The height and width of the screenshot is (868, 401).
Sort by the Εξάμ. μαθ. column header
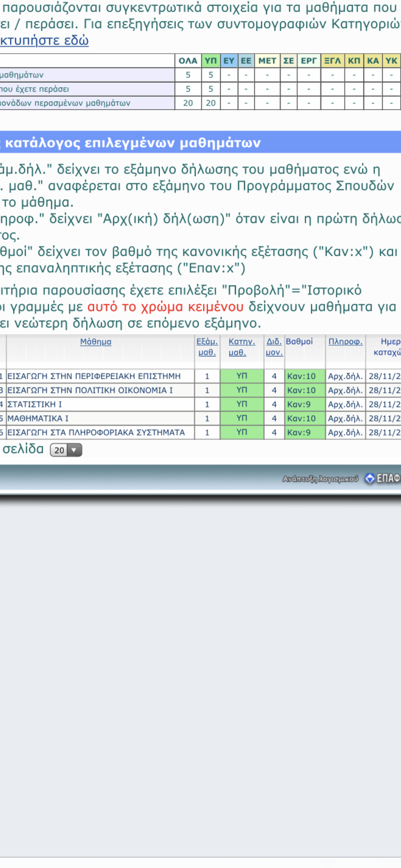[207, 347]
